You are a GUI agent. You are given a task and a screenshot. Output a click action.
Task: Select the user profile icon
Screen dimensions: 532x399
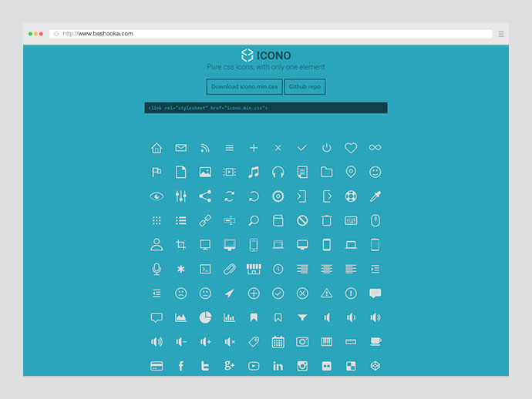(x=157, y=245)
